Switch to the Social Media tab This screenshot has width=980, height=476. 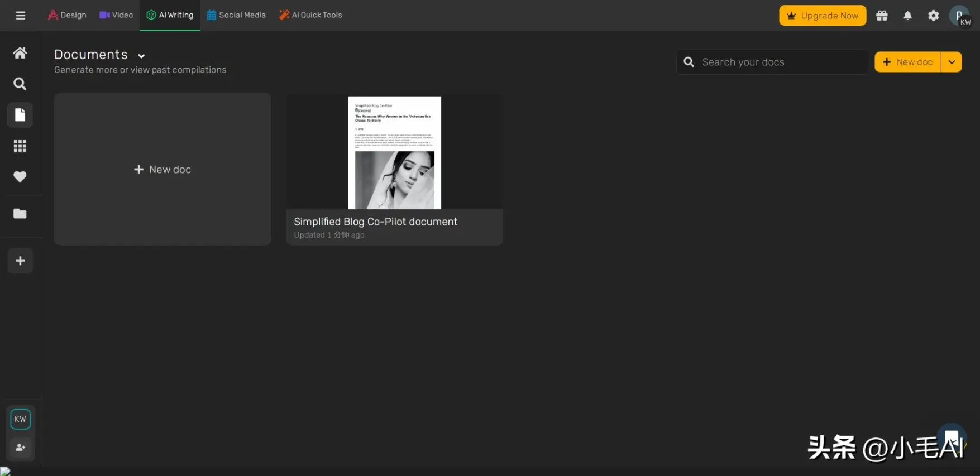236,15
